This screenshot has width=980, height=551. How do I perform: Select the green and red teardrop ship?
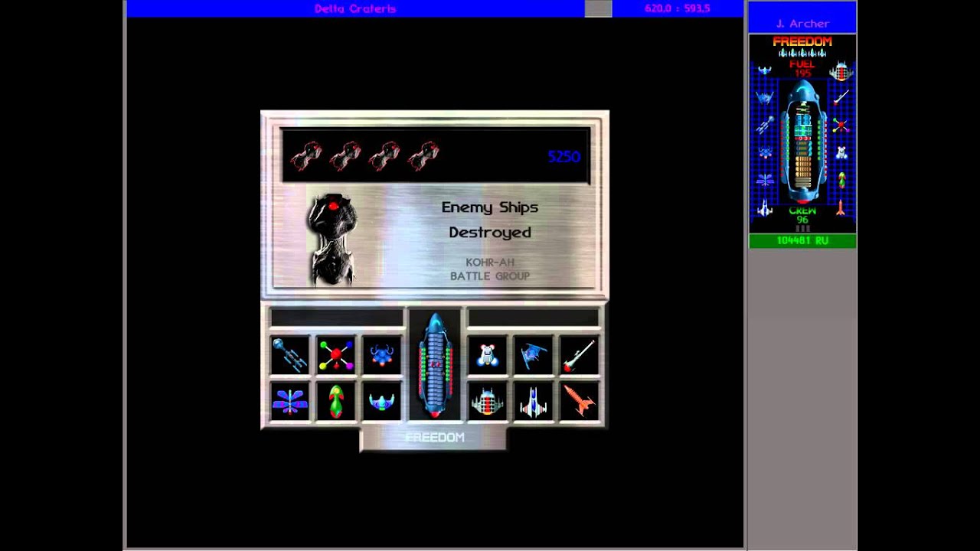pyautogui.click(x=336, y=401)
